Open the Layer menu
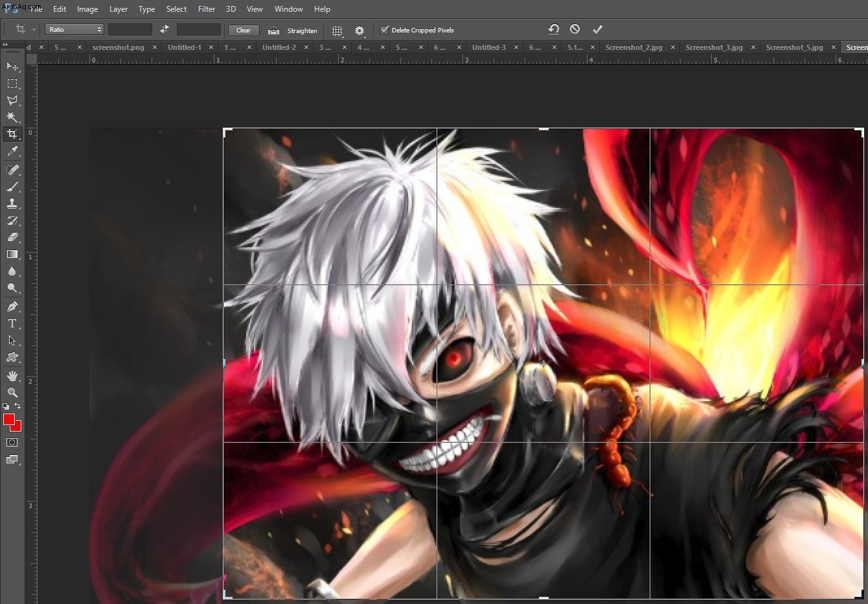Viewport: 868px width, 604px height. (119, 9)
